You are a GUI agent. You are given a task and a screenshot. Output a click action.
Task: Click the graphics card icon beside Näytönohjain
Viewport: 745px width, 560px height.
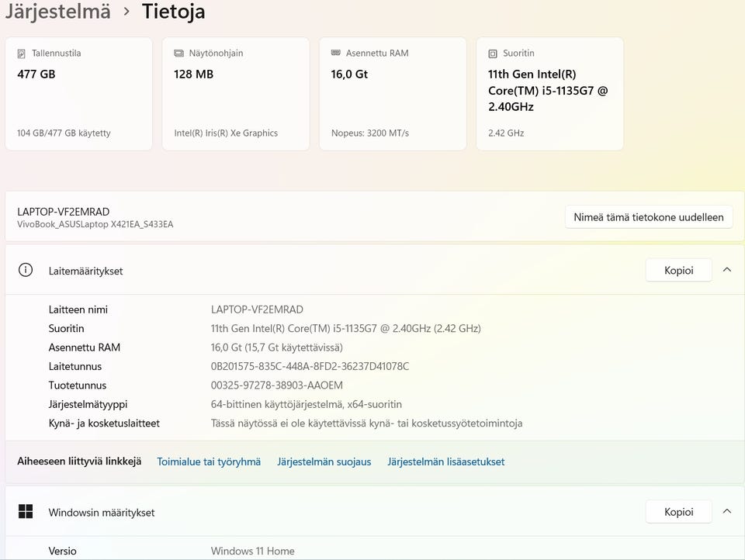178,54
